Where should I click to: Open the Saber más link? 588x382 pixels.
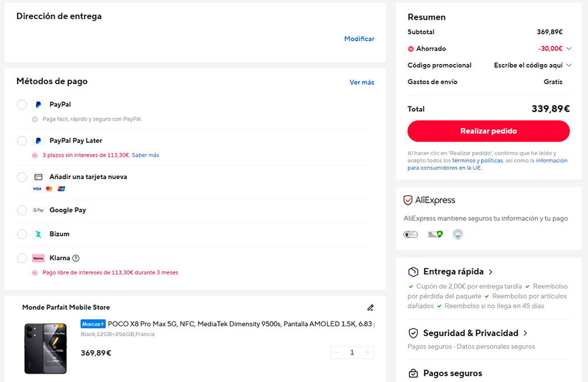pos(145,155)
